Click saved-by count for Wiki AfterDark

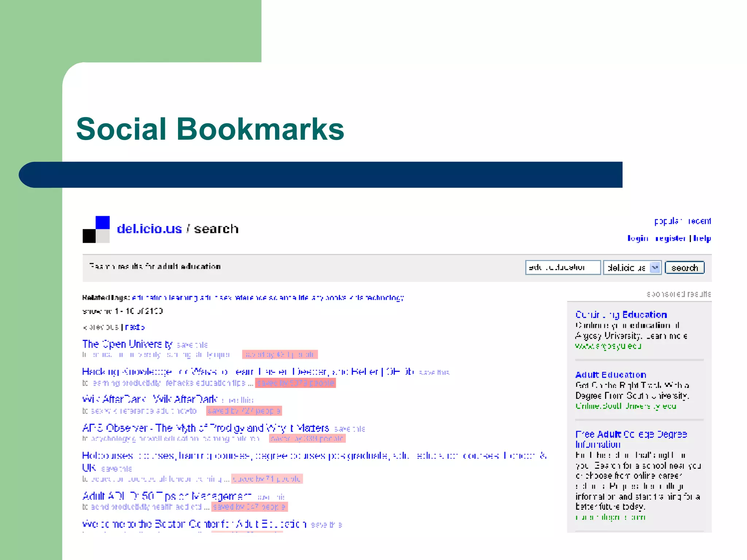tap(244, 411)
